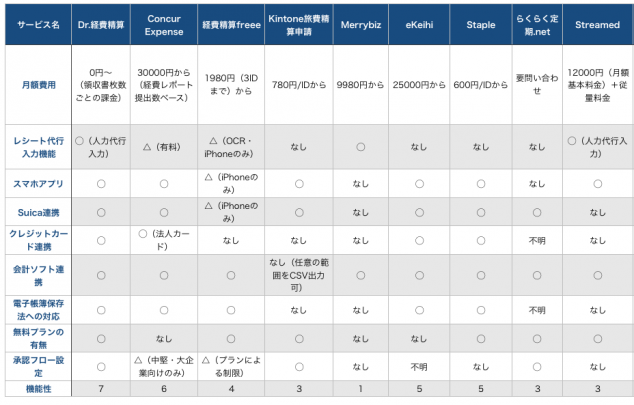Image resolution: width=634 pixels, height=405 pixels.
Task: Select Streamed's なし in Suica連携 row
Action: tap(598, 212)
